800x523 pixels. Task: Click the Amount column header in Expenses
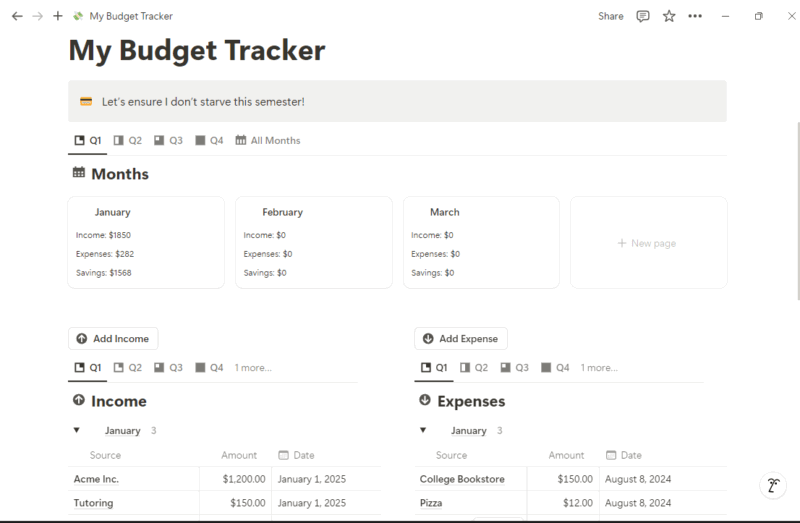pyautogui.click(x=566, y=455)
